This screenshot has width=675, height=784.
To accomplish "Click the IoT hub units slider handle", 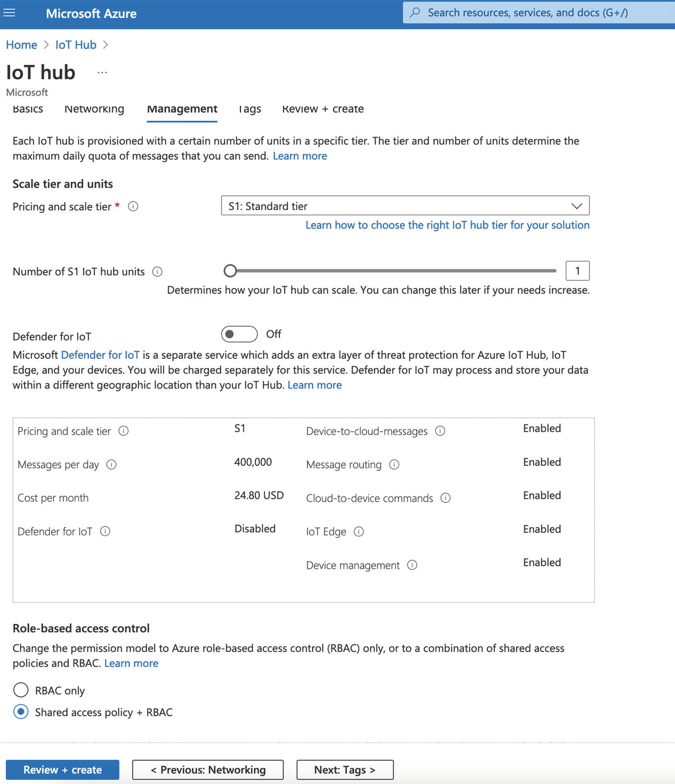I will (x=230, y=271).
